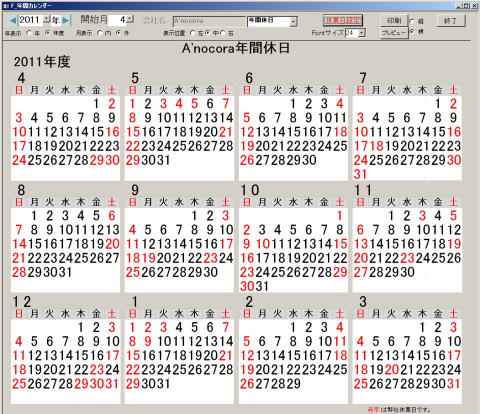Open the プレビュー preview button
This screenshot has height=414, width=480.
[x=394, y=33]
